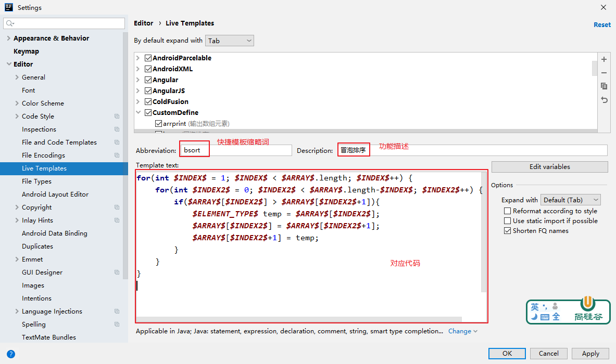The height and width of the screenshot is (364, 616).
Task: Uncheck Shorten FQ names option
Action: pos(507,231)
